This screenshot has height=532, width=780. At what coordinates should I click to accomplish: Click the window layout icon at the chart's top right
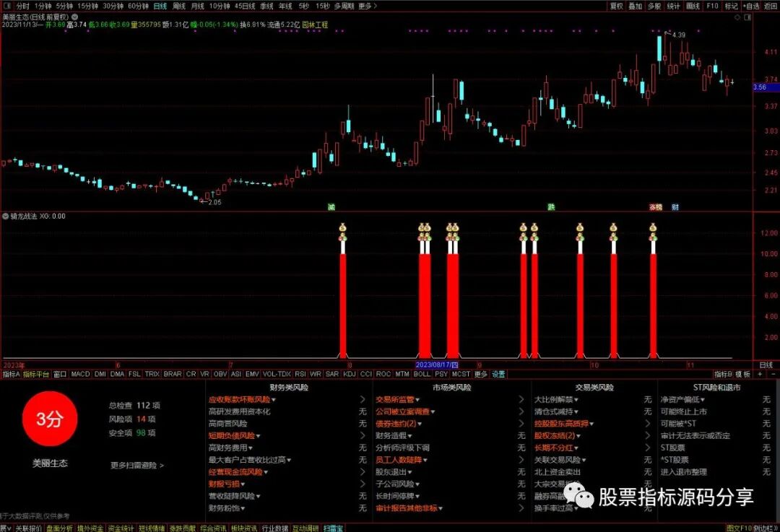747,17
